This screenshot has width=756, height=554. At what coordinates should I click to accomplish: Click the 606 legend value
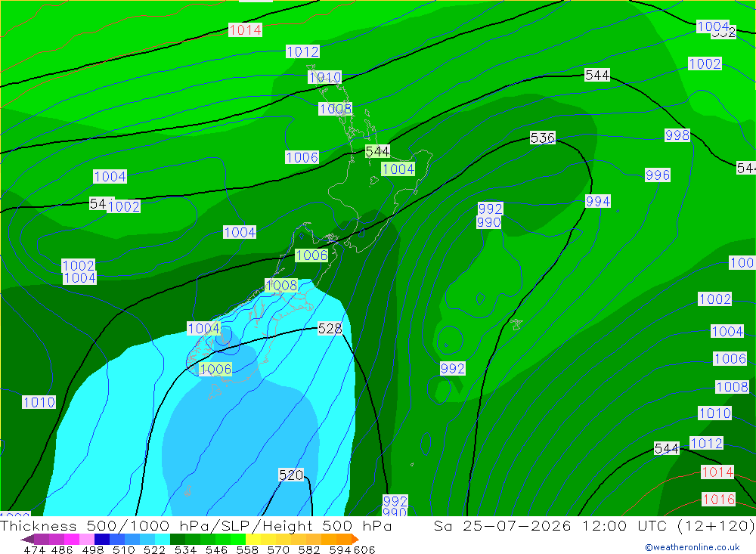364,549
